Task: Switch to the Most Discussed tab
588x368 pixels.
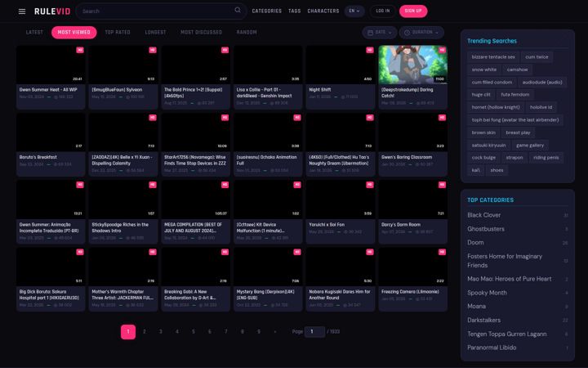Action: (201, 32)
